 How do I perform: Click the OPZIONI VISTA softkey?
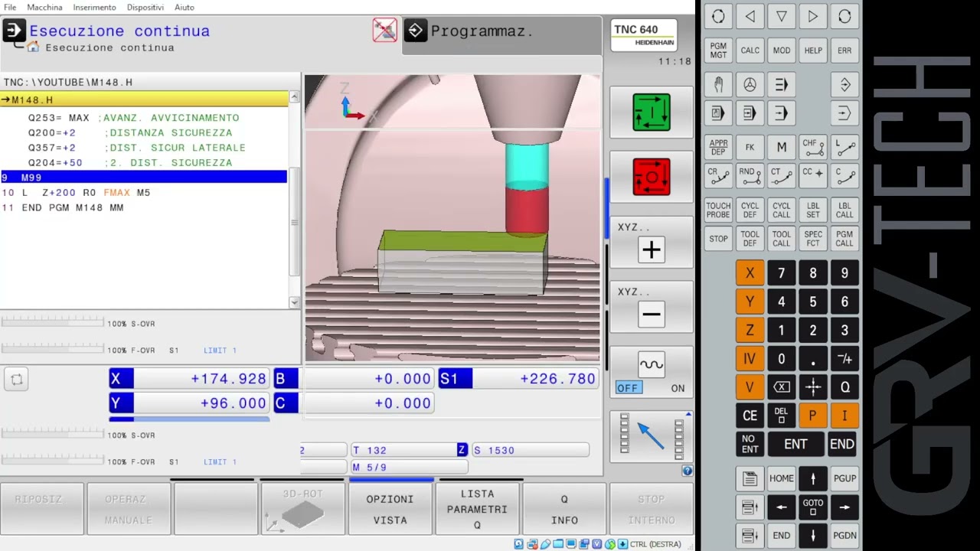(x=390, y=509)
